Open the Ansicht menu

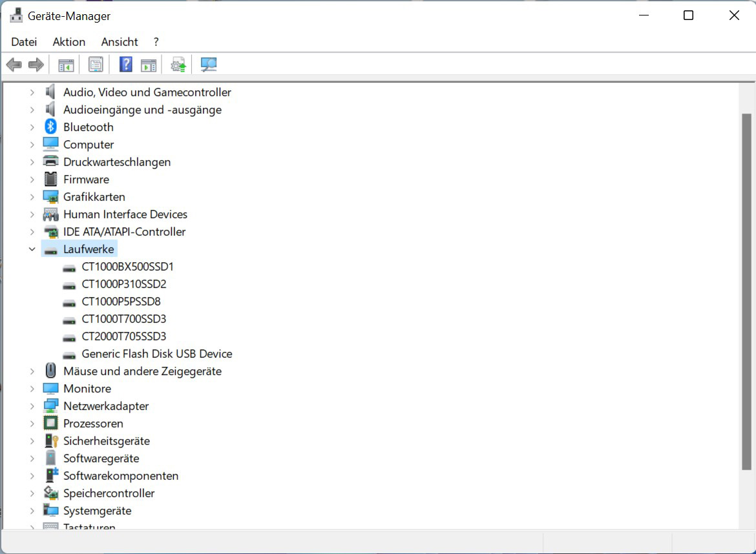click(x=120, y=42)
